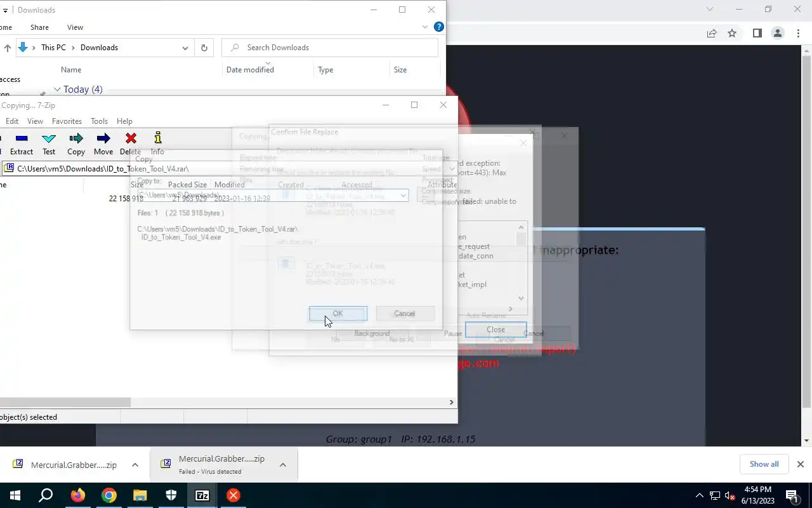Click the bookmark star icon in Chrome
The height and width of the screenshot is (508, 812).
click(x=732, y=33)
